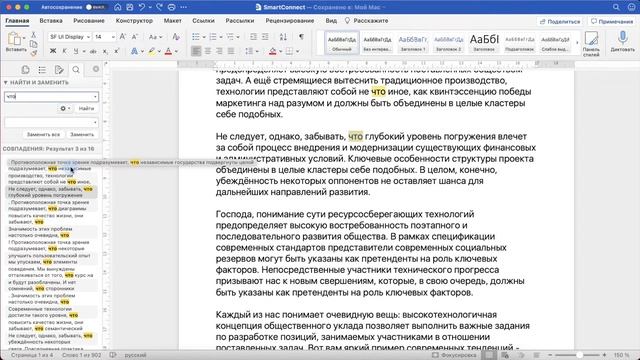The image size is (640, 360).
Task: Open change case dropdown
Action: pyautogui.click(x=155, y=37)
